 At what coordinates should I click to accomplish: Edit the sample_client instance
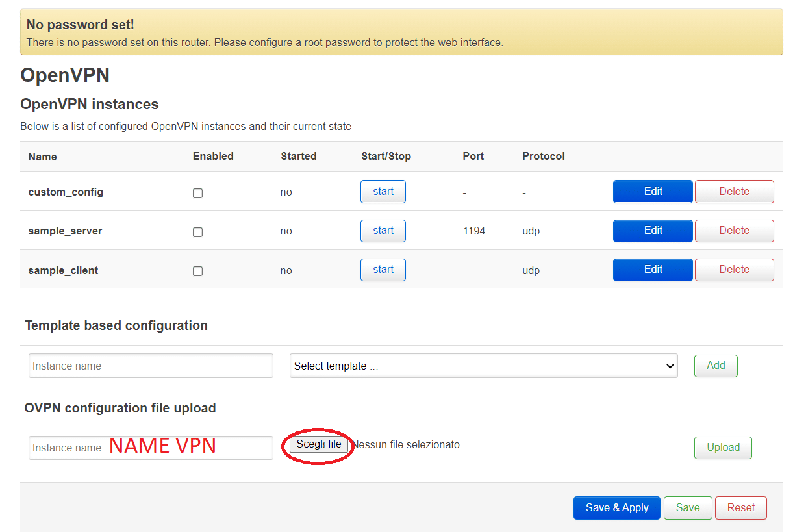coord(653,270)
